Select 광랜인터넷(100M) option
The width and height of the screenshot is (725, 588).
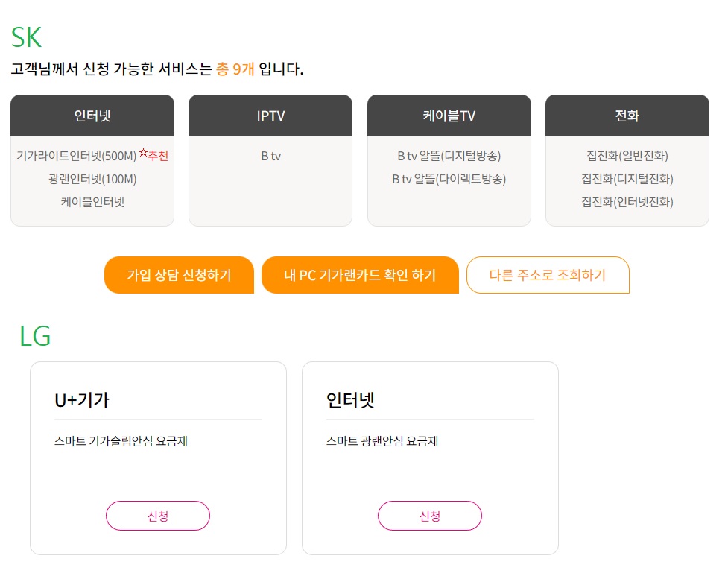92,179
